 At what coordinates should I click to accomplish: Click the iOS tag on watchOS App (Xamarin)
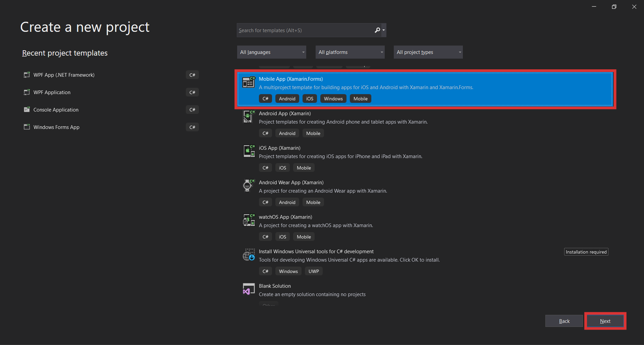[x=282, y=237]
